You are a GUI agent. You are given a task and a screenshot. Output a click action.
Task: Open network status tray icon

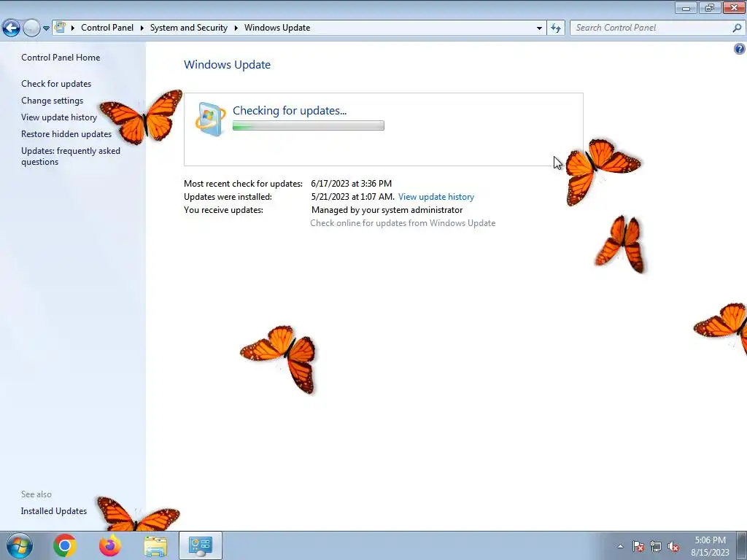click(x=656, y=546)
